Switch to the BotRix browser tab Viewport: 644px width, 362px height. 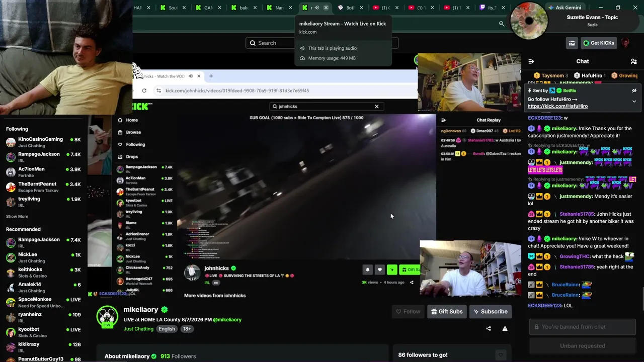(x=351, y=8)
